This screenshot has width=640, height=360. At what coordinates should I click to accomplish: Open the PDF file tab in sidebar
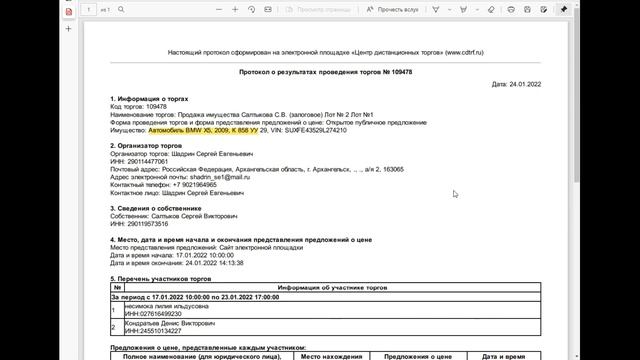69,12
